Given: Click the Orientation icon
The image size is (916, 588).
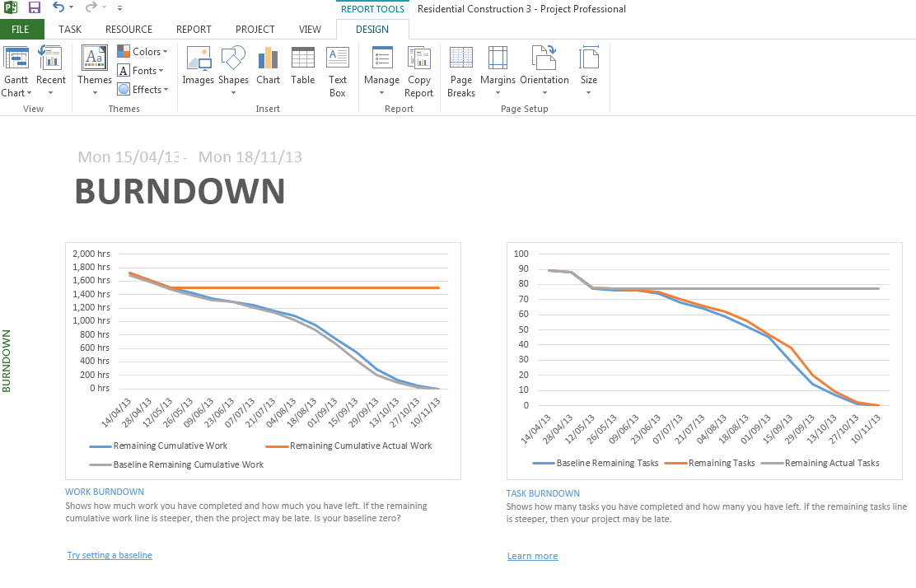Looking at the screenshot, I should click(544, 58).
